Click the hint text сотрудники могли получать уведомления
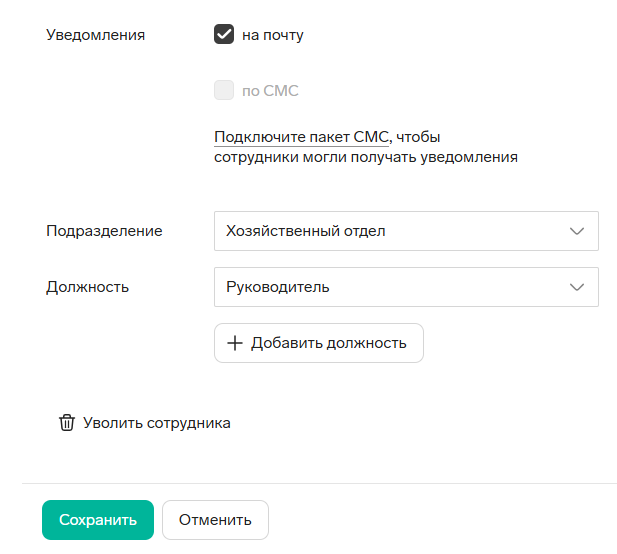This screenshot has width=617, height=554. click(x=366, y=157)
